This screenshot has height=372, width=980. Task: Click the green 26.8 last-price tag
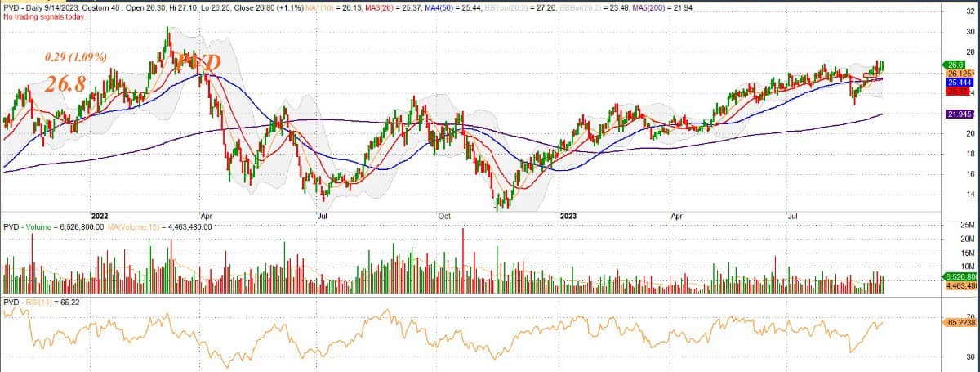[954, 64]
